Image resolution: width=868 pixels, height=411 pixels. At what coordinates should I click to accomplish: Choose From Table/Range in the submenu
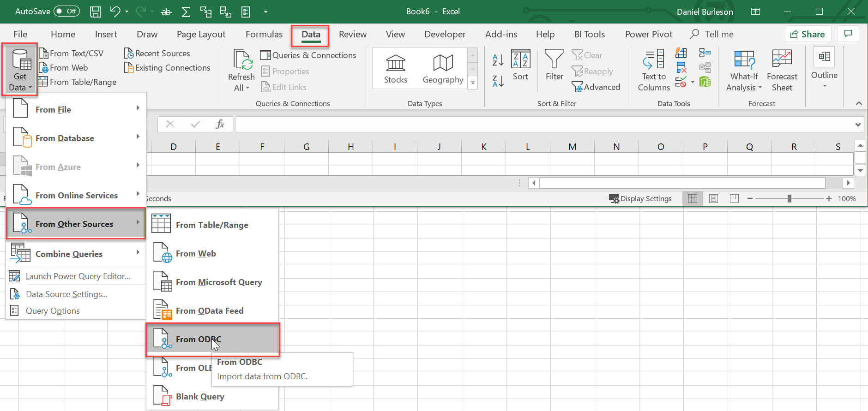click(212, 225)
